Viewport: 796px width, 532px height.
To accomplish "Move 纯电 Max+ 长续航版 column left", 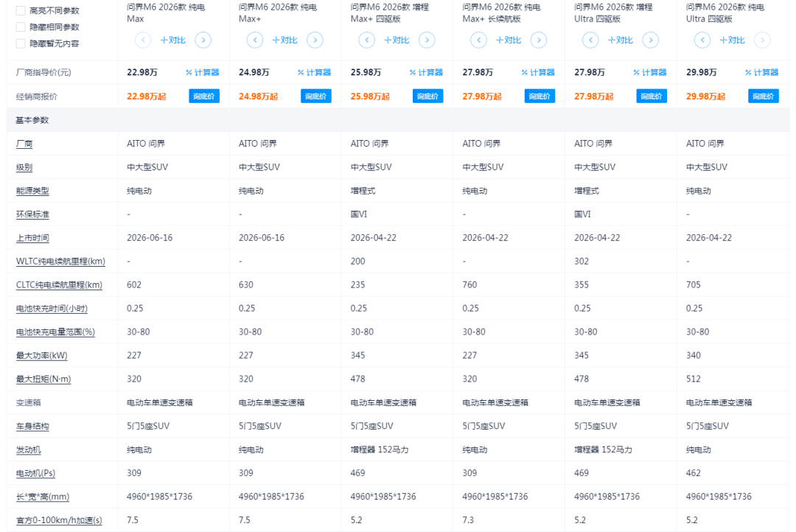I will 479,40.
